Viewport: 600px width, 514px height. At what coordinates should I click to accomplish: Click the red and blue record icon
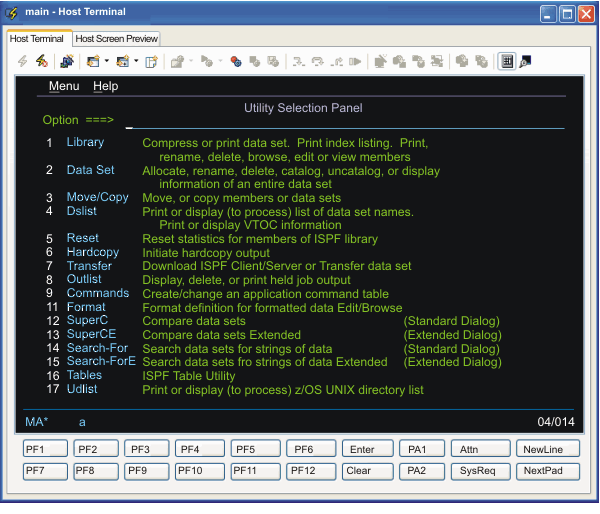point(236,61)
